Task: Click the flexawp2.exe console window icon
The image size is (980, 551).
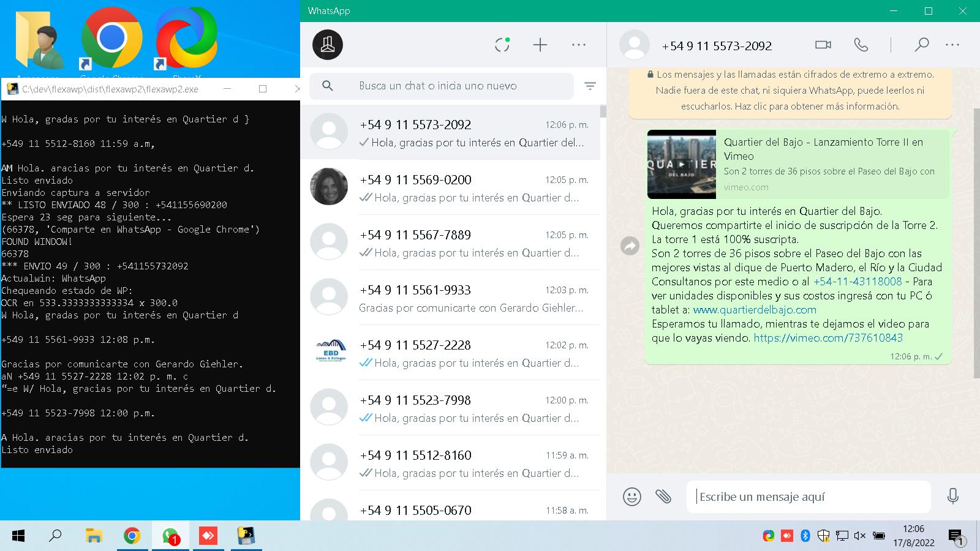Action: [x=12, y=89]
